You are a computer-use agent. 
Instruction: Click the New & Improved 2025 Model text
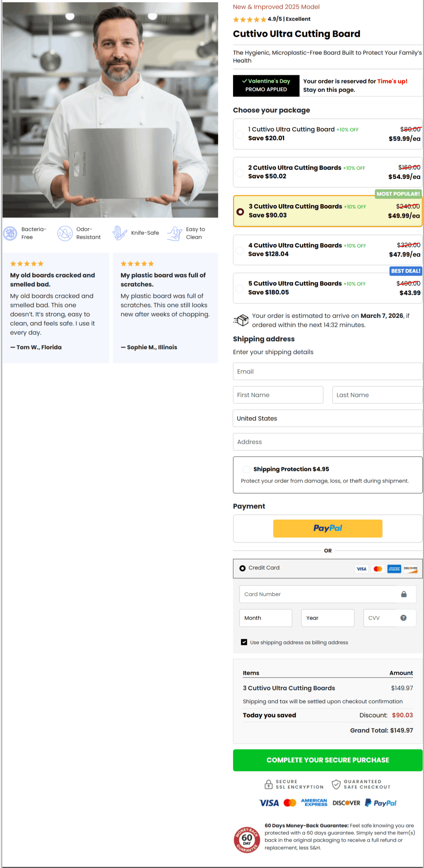click(276, 7)
